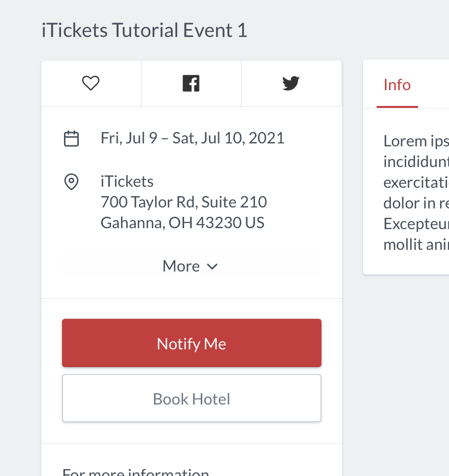This screenshot has height=476, width=449.
Task: Share the event via Facebook icon
Action: click(191, 83)
